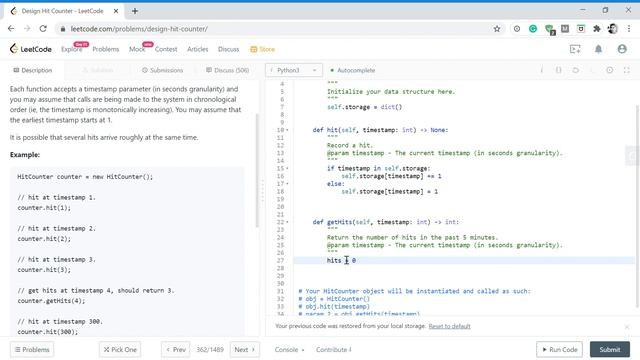The height and width of the screenshot is (360, 640).
Task: Click the circular extension icon beside the star
Action: point(517,29)
